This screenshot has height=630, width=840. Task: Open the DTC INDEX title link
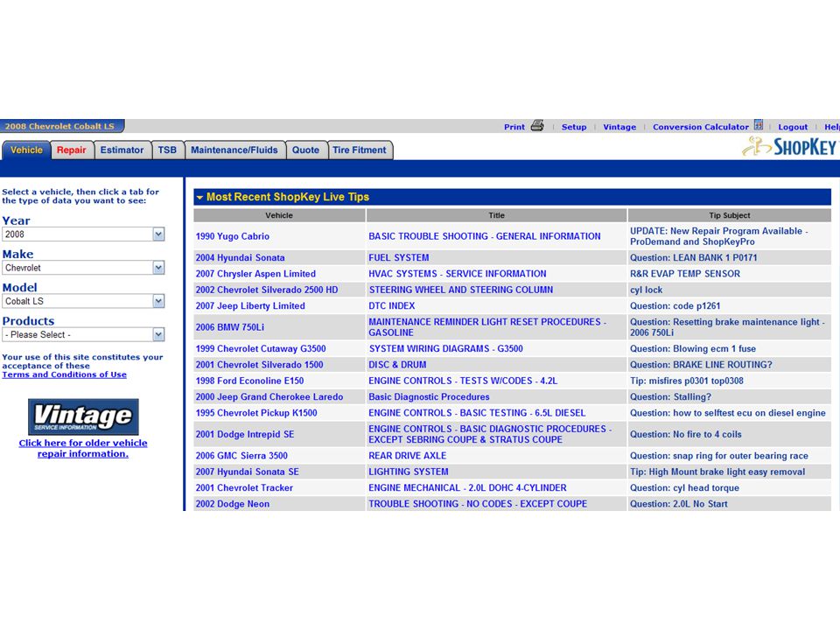point(392,306)
